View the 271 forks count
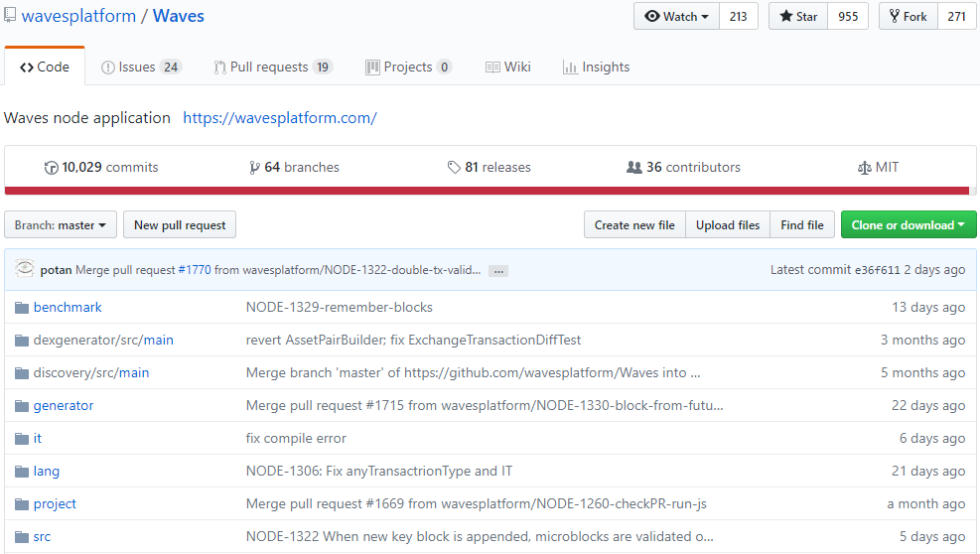The width and height of the screenshot is (980, 554). [956, 16]
